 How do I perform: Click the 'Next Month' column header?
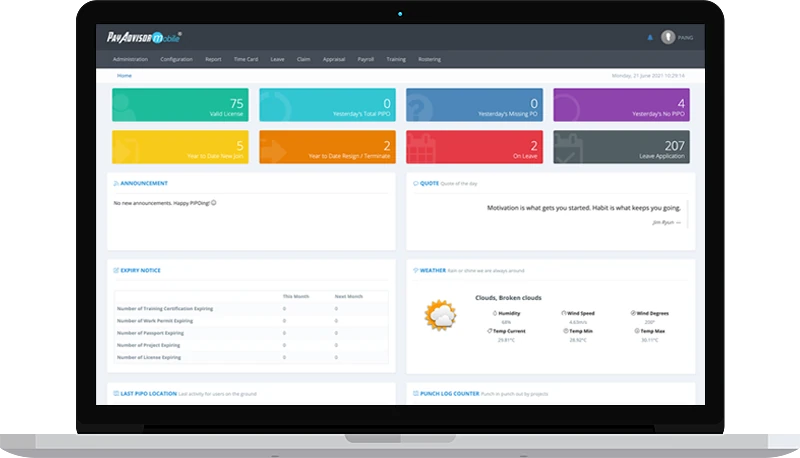click(348, 296)
